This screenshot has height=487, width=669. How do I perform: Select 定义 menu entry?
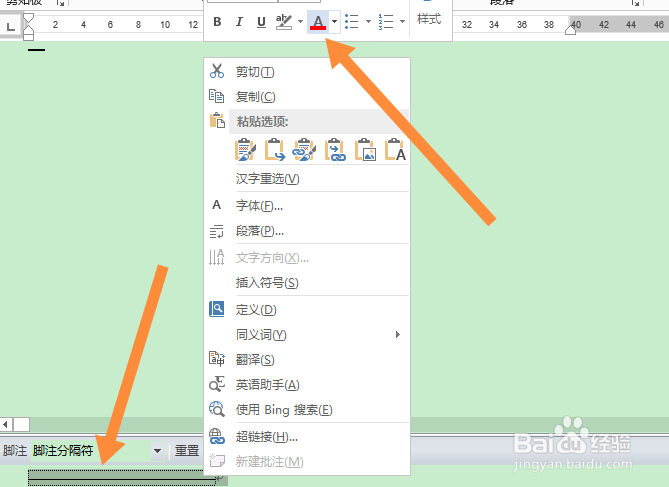click(307, 309)
